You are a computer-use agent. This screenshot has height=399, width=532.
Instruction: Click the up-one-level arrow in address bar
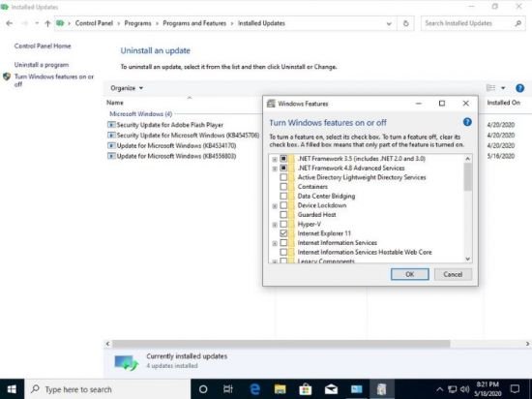(x=47, y=23)
